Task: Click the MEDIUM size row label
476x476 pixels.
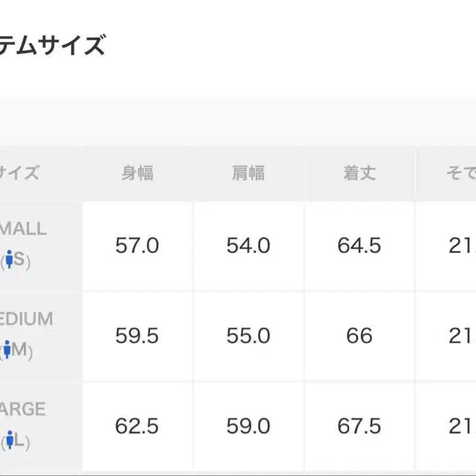Action: [x=26, y=319]
